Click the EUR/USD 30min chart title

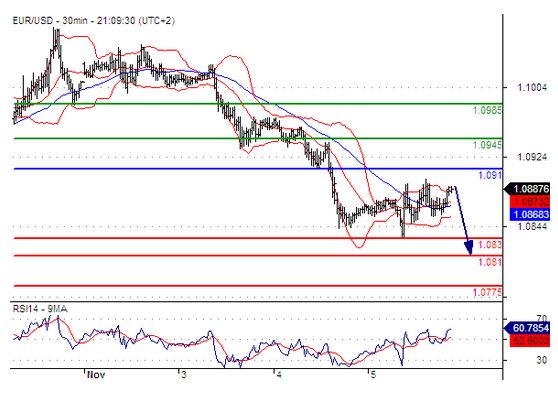point(94,21)
